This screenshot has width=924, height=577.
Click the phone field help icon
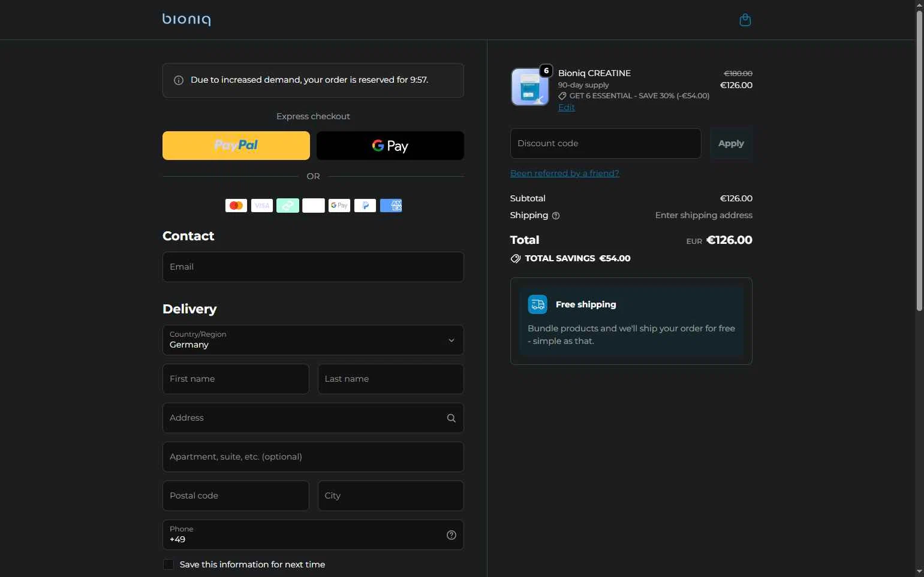coord(452,535)
